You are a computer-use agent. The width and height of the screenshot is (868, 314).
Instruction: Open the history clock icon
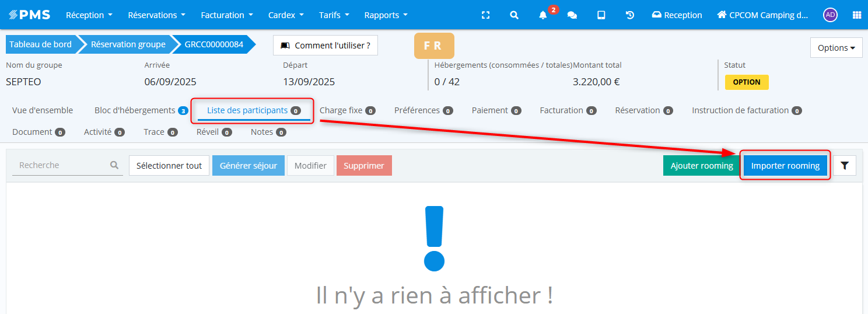click(630, 15)
